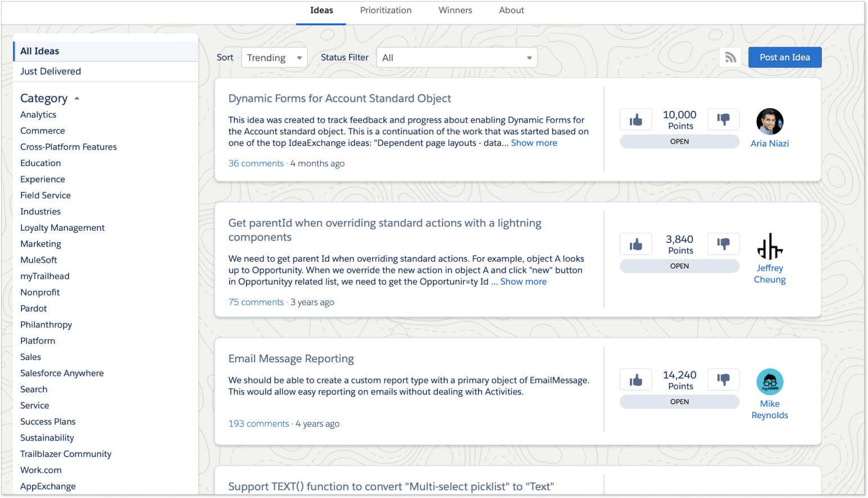Filter by the Experience category
Screen dimensions: 868x498
pyautogui.click(x=43, y=180)
